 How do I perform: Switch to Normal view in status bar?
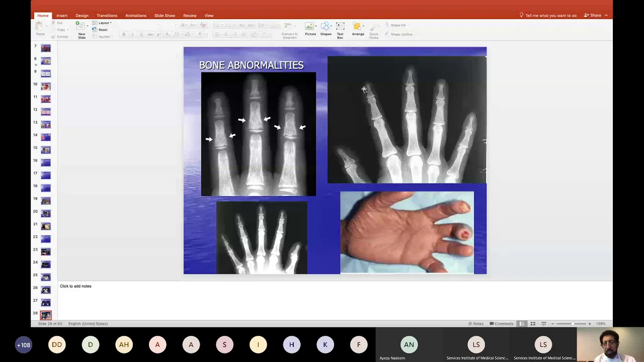pos(522,324)
